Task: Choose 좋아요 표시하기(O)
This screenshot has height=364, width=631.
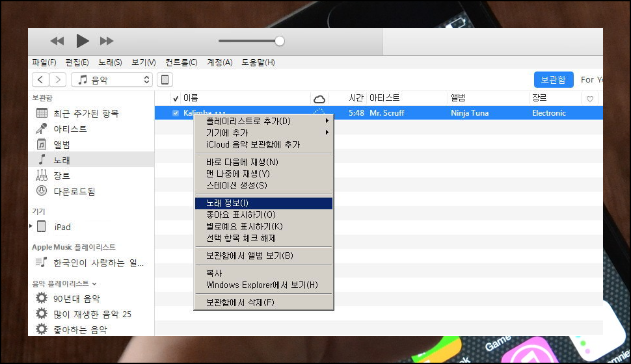Action: click(263, 214)
